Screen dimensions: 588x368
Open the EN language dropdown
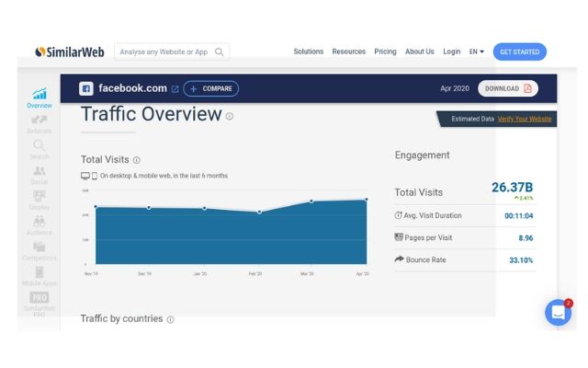tap(477, 52)
